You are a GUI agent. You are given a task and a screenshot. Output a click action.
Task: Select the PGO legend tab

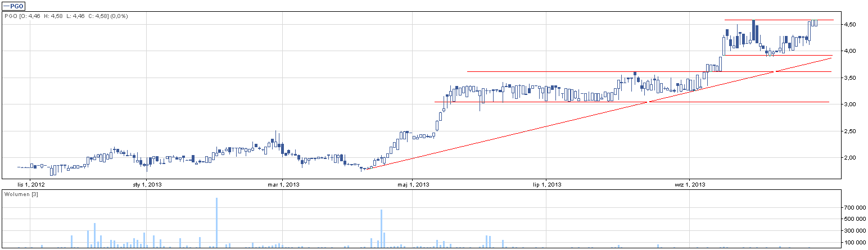(13, 6)
